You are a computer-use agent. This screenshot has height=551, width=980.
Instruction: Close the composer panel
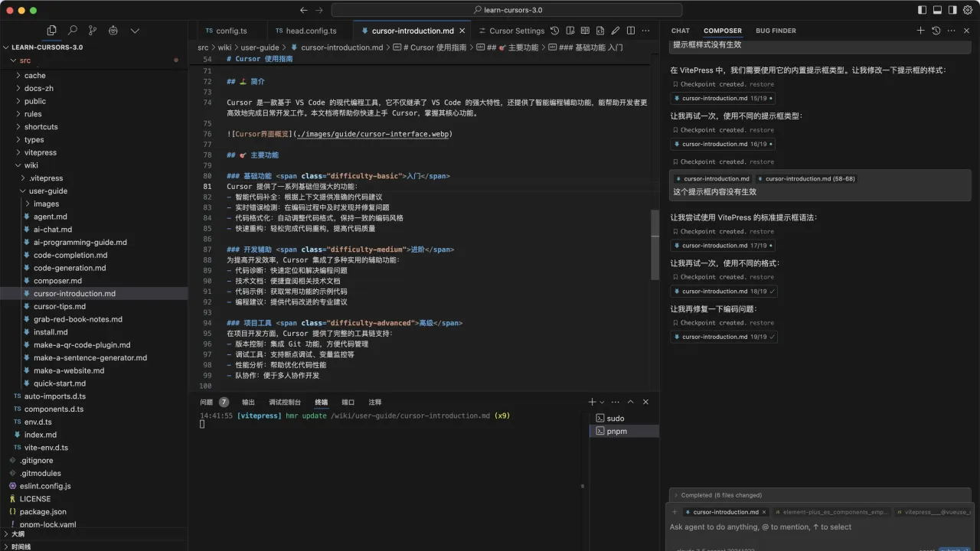pyautogui.click(x=968, y=31)
